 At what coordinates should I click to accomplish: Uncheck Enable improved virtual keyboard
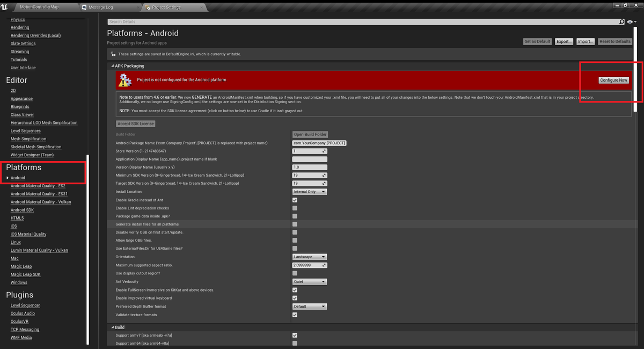[x=295, y=298]
